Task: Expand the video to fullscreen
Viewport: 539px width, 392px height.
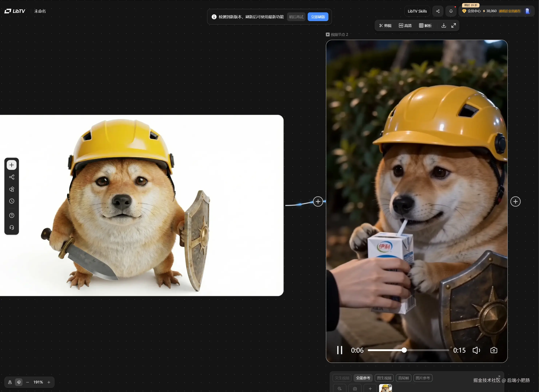Action: click(x=454, y=25)
